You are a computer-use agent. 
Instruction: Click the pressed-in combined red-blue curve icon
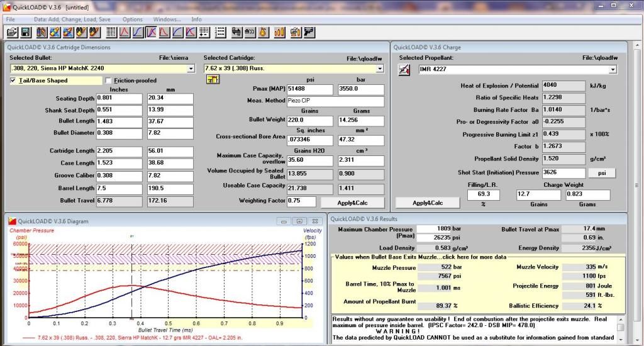click(151, 32)
